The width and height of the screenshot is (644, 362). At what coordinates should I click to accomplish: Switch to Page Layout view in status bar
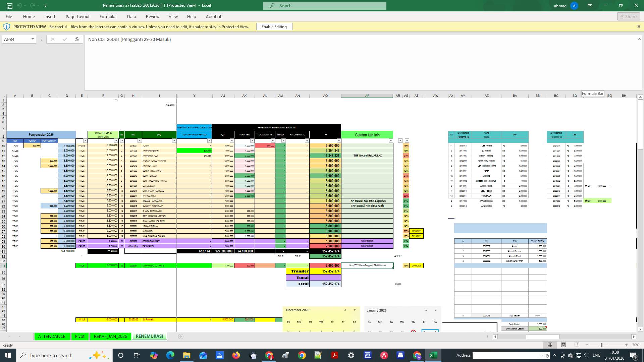coord(563,345)
